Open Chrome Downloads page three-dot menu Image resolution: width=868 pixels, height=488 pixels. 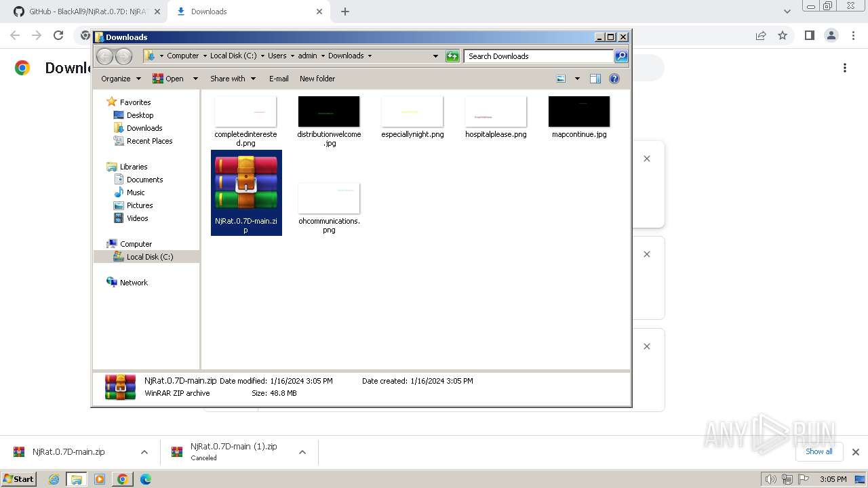[845, 68]
